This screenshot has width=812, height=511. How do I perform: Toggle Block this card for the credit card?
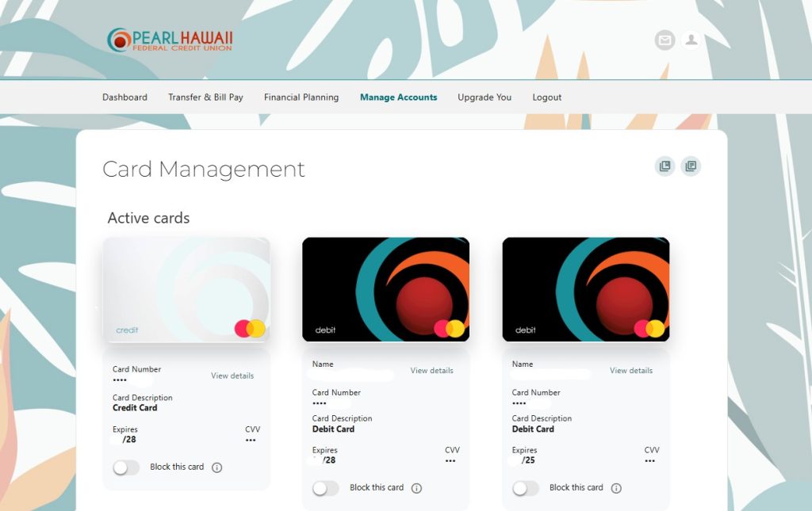[126, 467]
